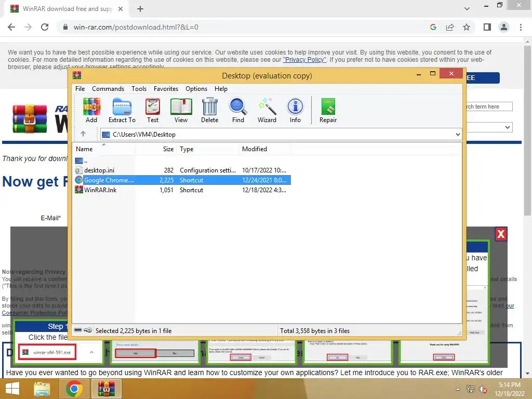Switch to Chrome in the taskbar

(x=74, y=389)
